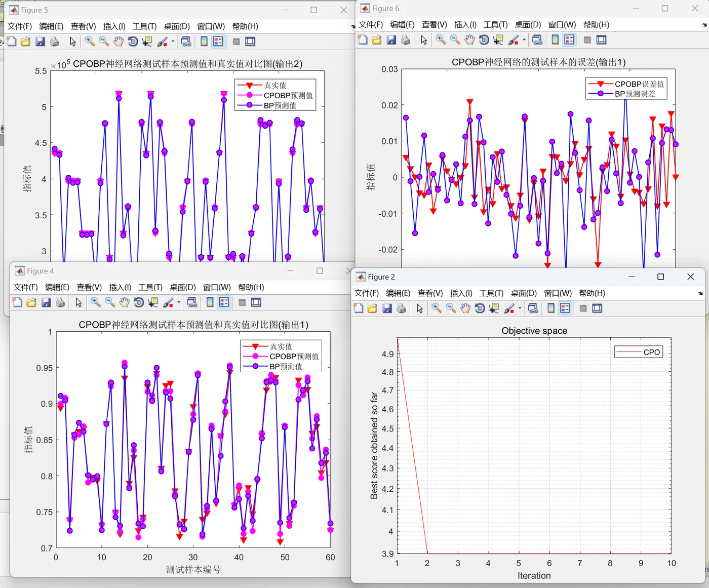Viewport: 709px width, 588px height.
Task: Select the Edit Plot arrow in Figure 5
Action: (72, 42)
